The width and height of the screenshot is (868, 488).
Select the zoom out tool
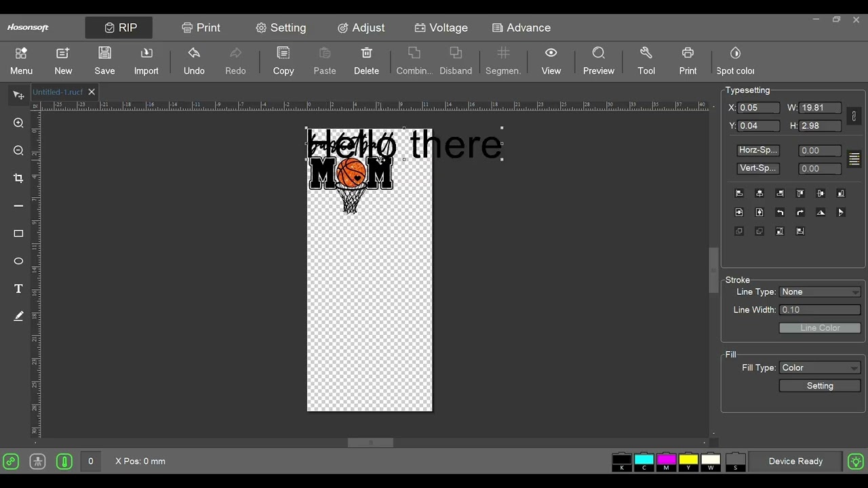[18, 150]
